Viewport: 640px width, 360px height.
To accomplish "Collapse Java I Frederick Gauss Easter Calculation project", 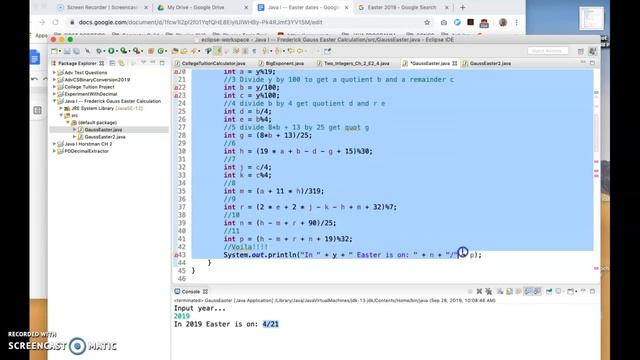I will [x=54, y=101].
